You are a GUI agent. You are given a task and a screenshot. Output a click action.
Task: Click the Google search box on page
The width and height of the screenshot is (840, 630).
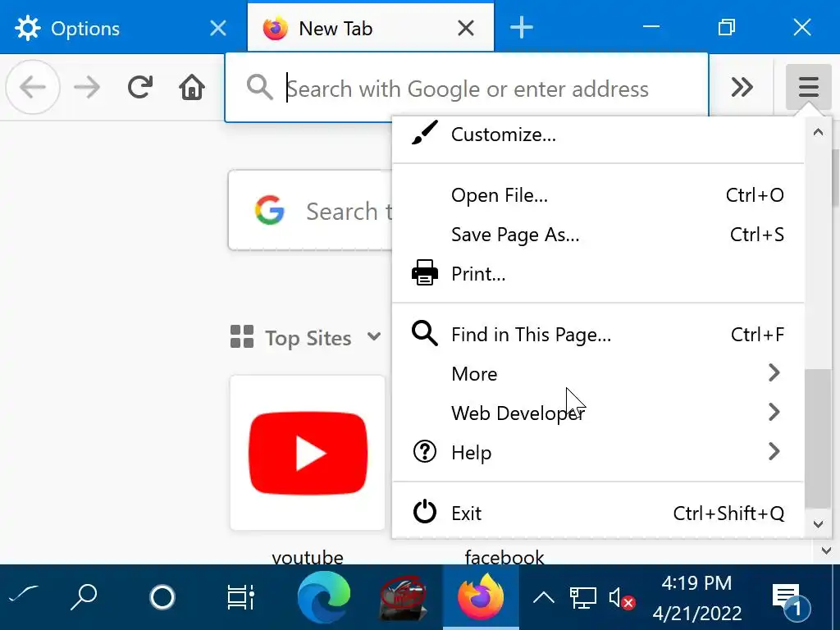click(311, 211)
